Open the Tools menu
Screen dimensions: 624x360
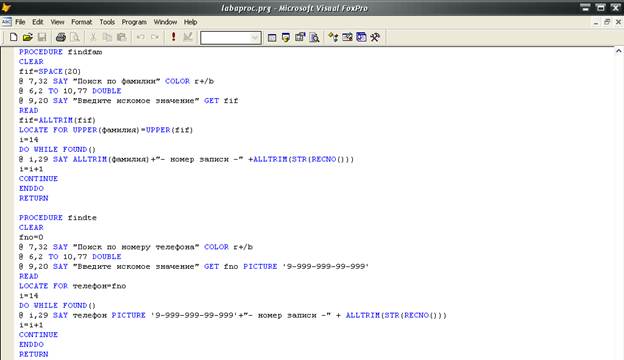click(x=107, y=22)
